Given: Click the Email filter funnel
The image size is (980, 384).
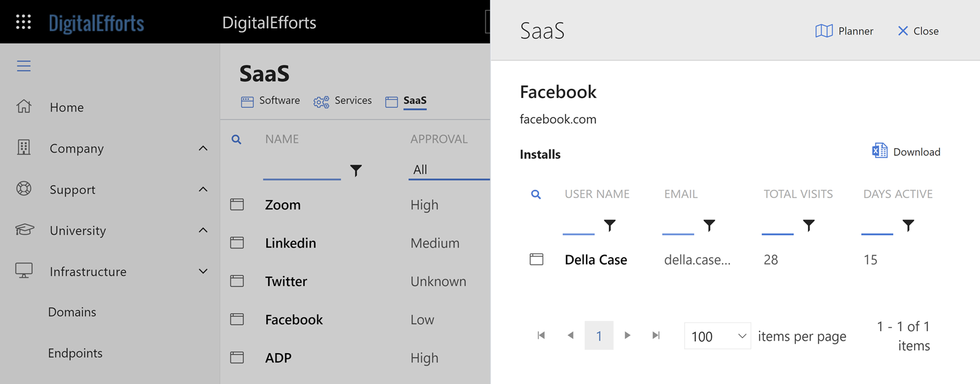Looking at the screenshot, I should pos(709,225).
